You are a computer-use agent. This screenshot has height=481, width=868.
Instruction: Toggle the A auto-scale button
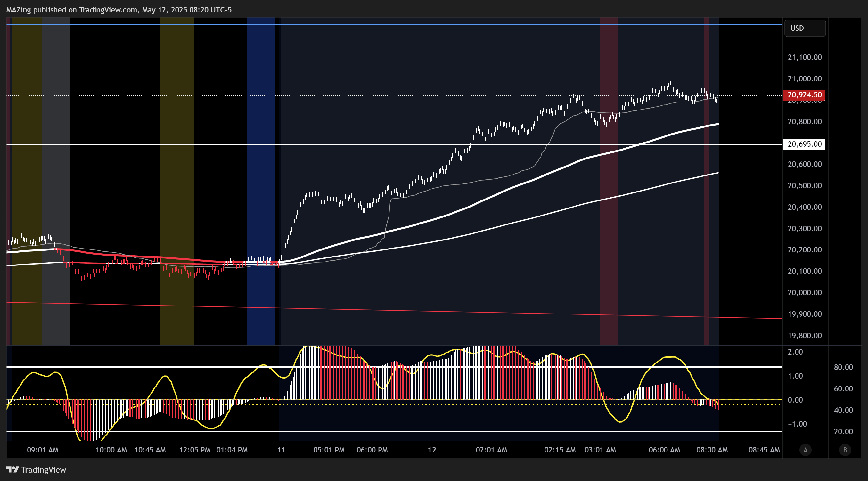pyautogui.click(x=805, y=450)
